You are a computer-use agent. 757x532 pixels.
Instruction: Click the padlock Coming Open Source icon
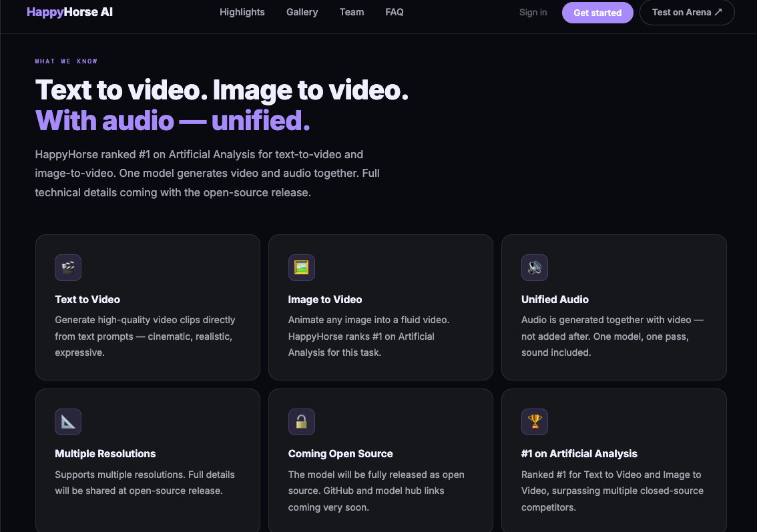pos(301,421)
